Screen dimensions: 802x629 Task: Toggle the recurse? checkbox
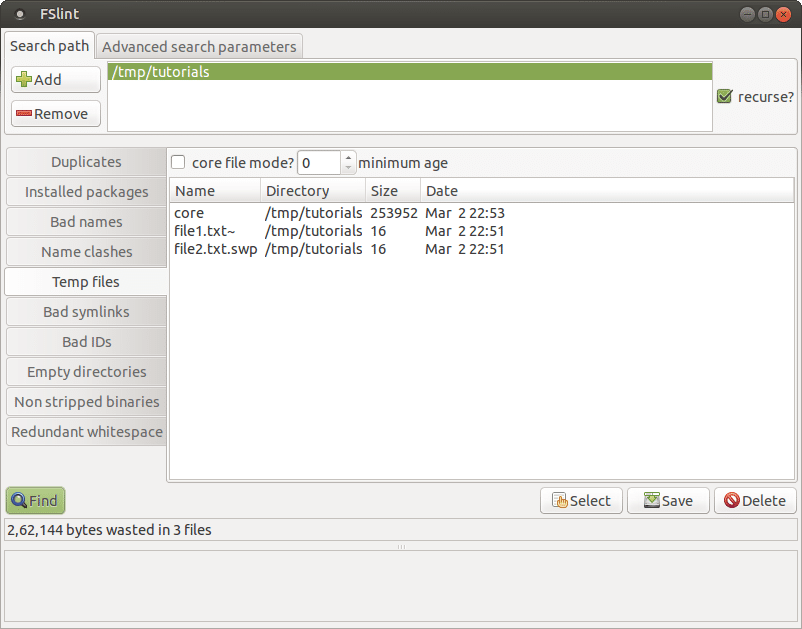coord(725,96)
